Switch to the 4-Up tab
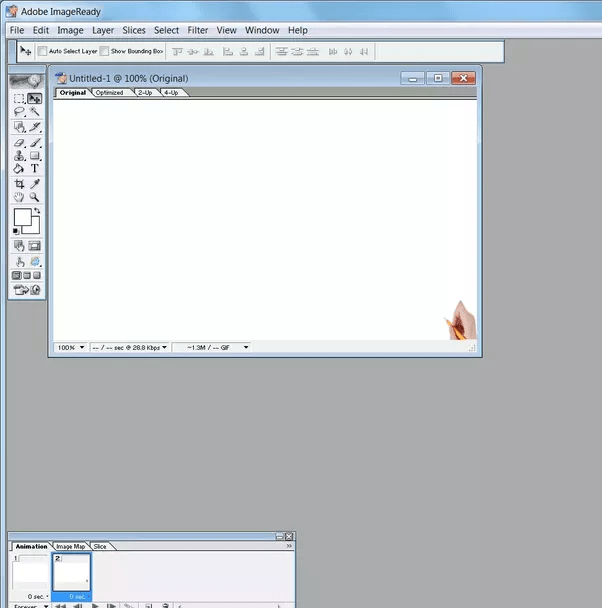The height and width of the screenshot is (608, 602). point(171,93)
